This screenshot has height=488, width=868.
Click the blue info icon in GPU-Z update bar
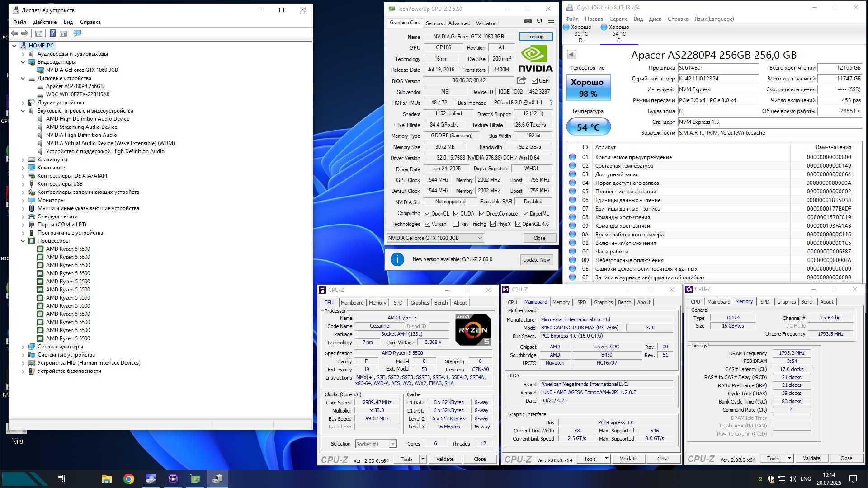(x=397, y=259)
